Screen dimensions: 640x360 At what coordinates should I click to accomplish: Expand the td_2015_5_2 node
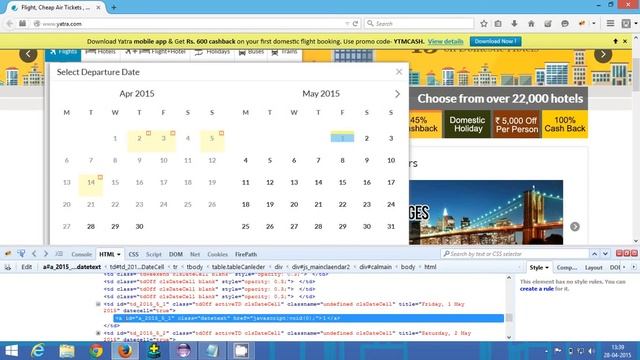tap(98, 333)
